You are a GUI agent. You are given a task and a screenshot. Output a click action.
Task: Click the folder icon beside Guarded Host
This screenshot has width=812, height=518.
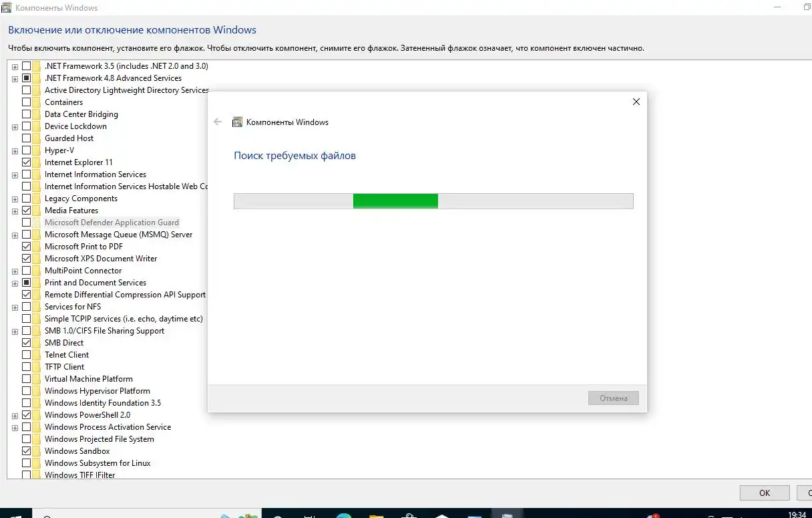click(37, 138)
